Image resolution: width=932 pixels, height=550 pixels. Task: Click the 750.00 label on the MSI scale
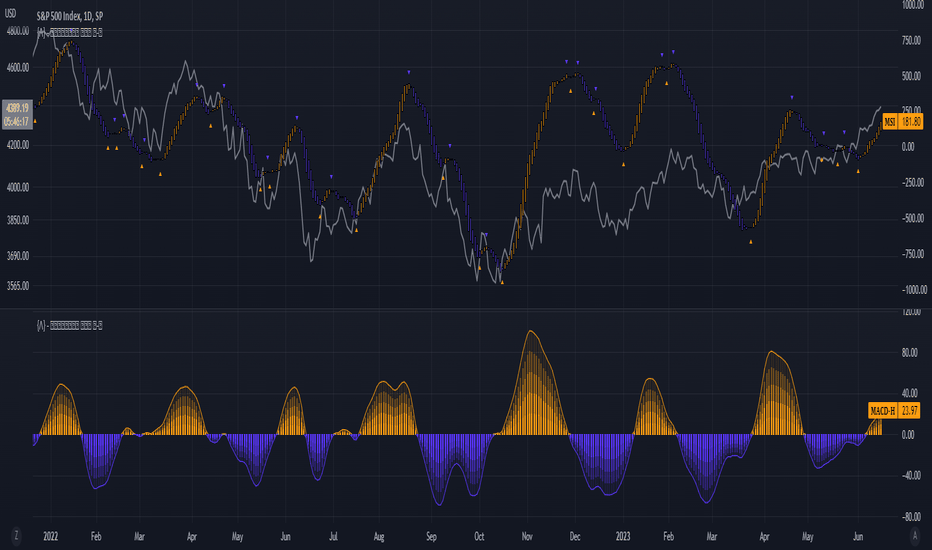click(911, 40)
